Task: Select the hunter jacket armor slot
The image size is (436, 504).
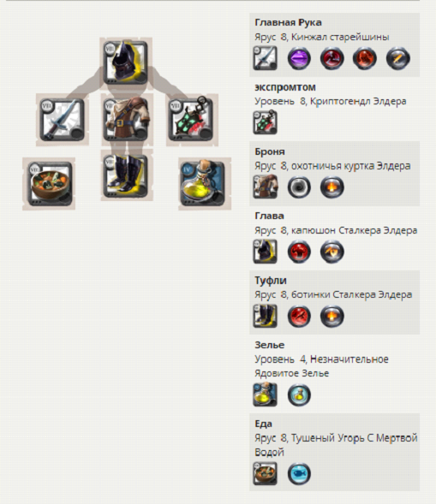Action: point(126,120)
